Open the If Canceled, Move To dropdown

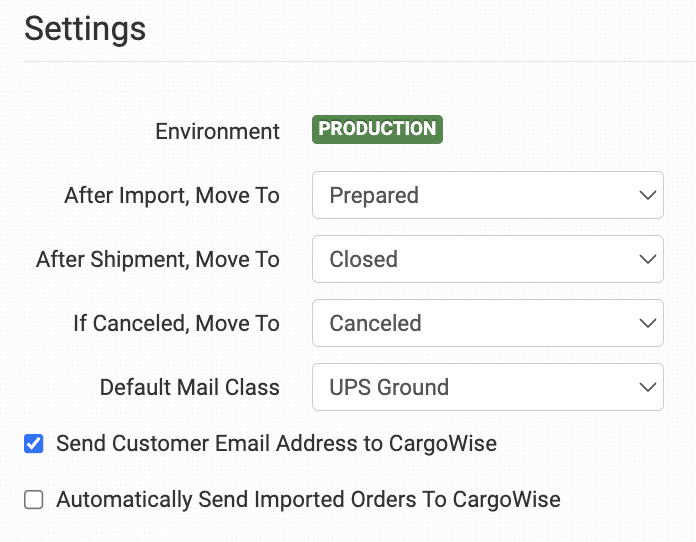click(487, 324)
